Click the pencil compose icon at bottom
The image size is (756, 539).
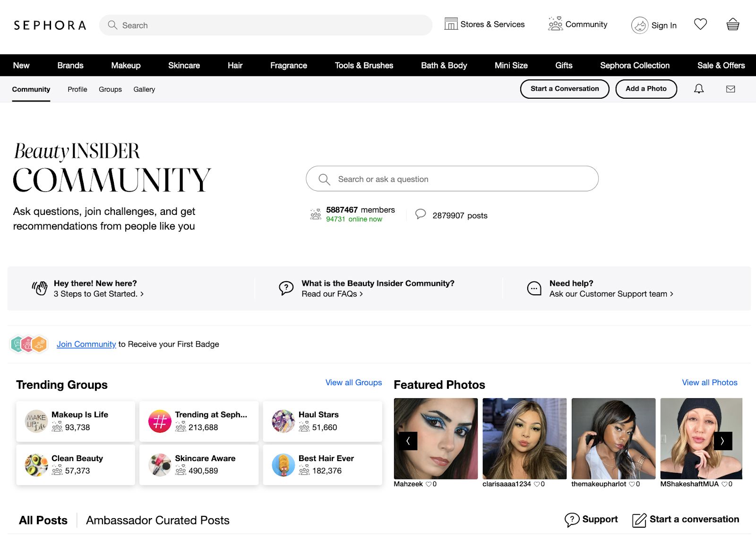pos(639,520)
